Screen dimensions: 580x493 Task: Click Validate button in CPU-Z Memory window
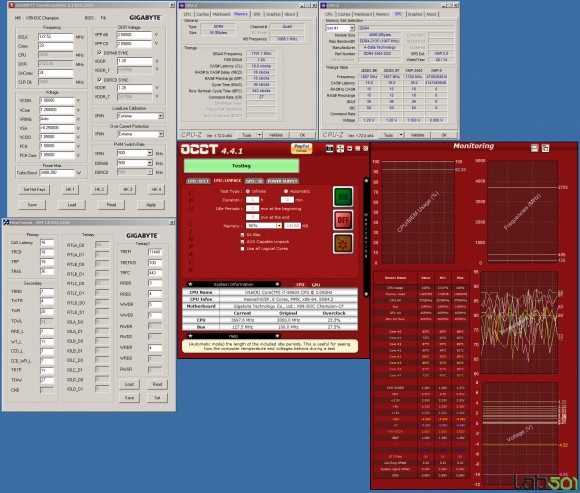click(276, 135)
